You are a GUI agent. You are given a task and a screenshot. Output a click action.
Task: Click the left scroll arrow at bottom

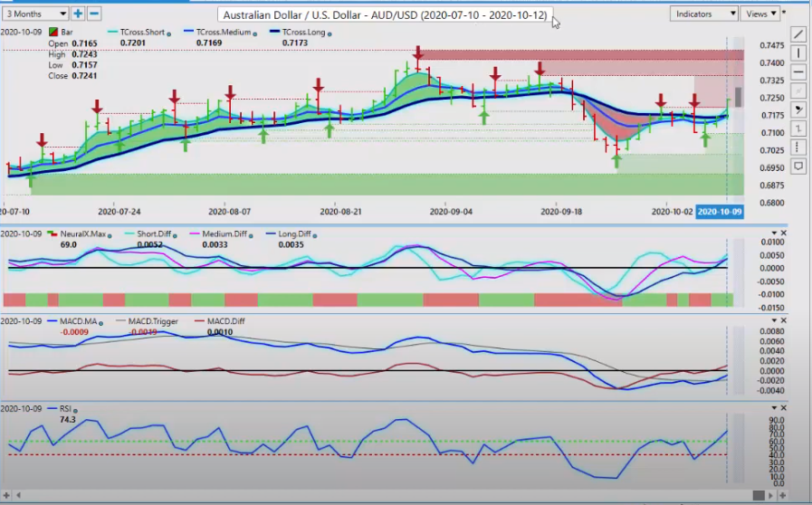tap(19, 496)
